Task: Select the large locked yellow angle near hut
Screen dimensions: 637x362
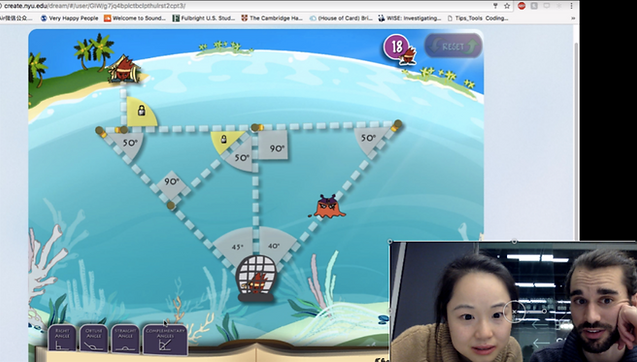Action: [141, 111]
